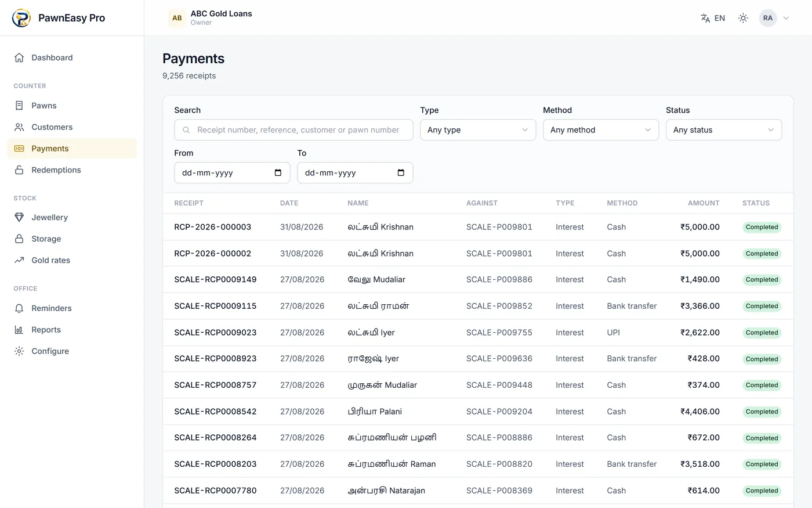Switch language via EN label

click(720, 18)
